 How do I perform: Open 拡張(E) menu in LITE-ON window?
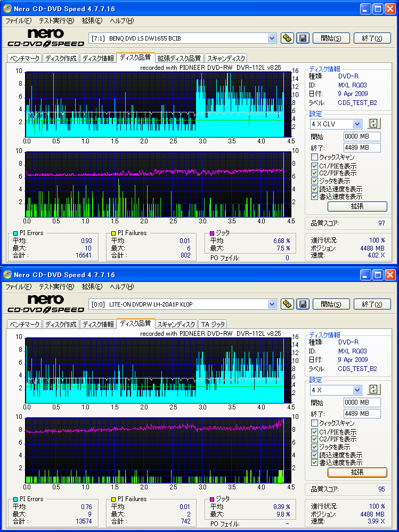pos(92,287)
